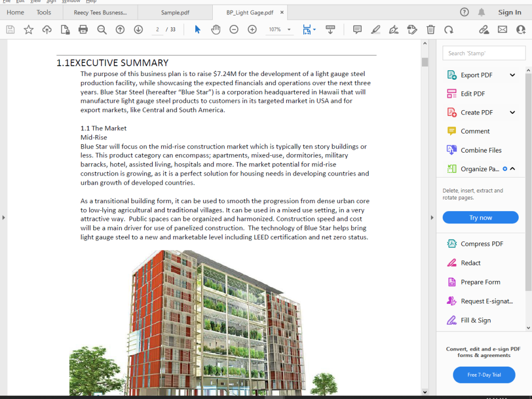Click the document scrollbar up arrow
Image resolution: width=532 pixels, height=399 pixels.
[425, 44]
